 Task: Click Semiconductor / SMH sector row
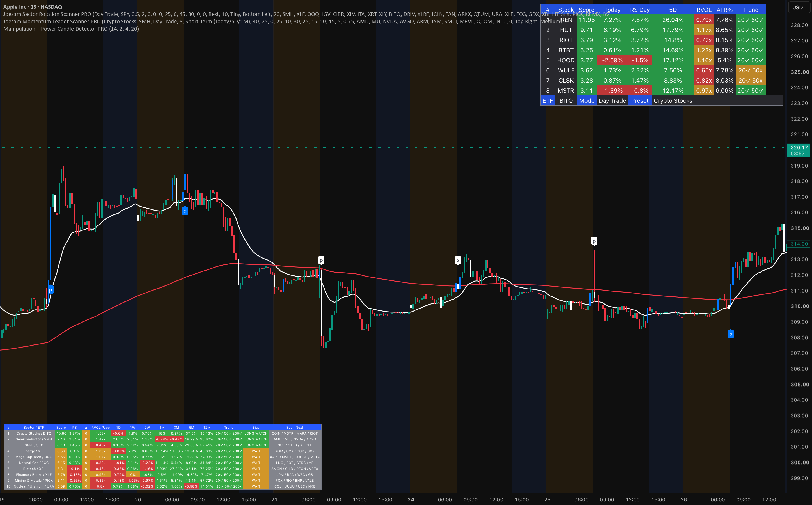[162, 439]
